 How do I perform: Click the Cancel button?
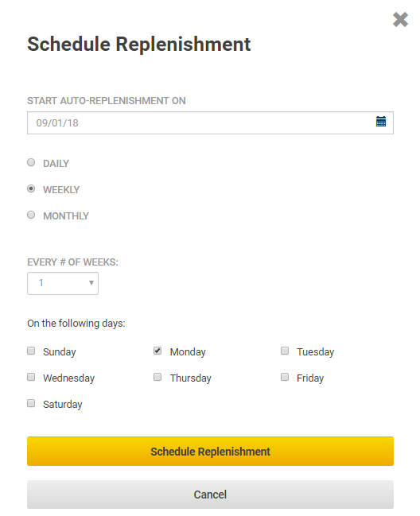pyautogui.click(x=210, y=495)
